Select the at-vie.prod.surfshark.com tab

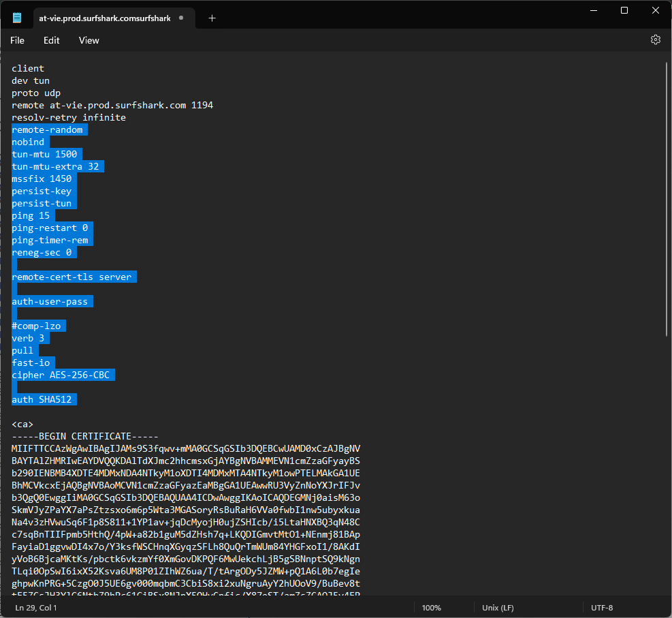pyautogui.click(x=102, y=18)
